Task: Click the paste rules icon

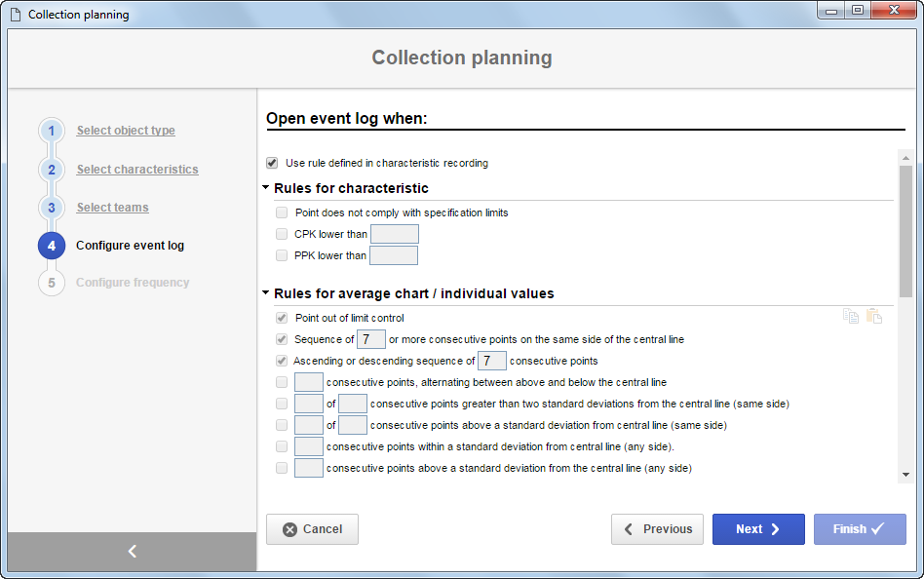Action: tap(874, 316)
